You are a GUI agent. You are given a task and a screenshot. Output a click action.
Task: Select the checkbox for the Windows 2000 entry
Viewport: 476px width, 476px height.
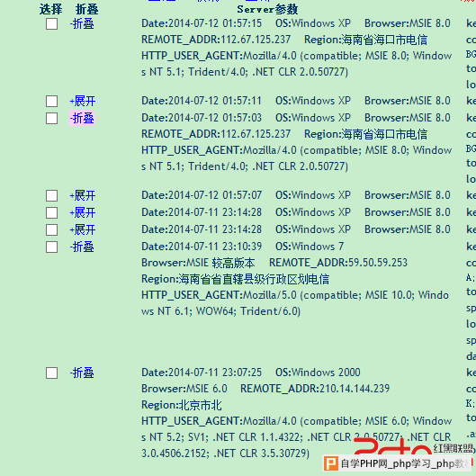(51, 373)
